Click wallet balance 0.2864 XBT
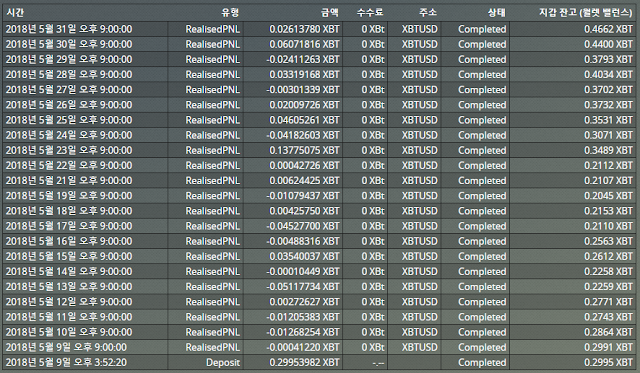640x373 pixels. coord(609,332)
